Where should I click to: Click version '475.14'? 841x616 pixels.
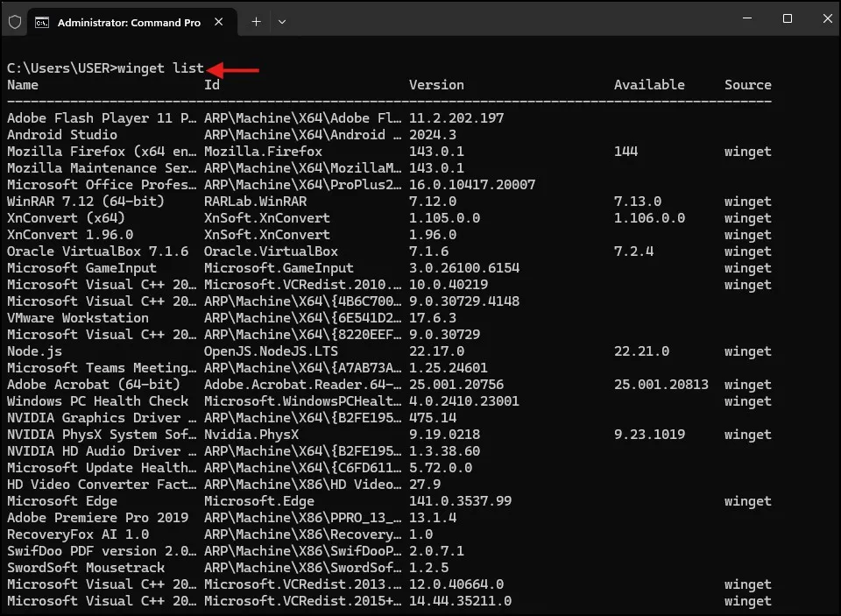pos(433,417)
